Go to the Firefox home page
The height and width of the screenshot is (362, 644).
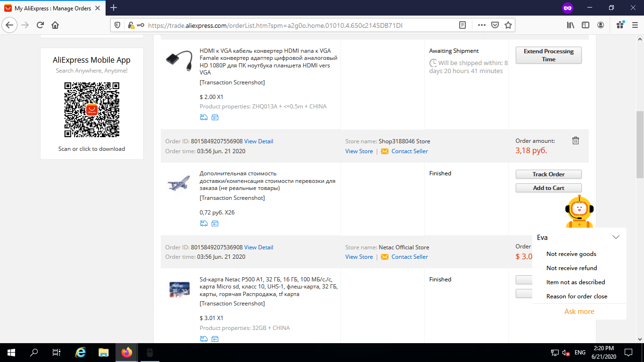coord(55,25)
